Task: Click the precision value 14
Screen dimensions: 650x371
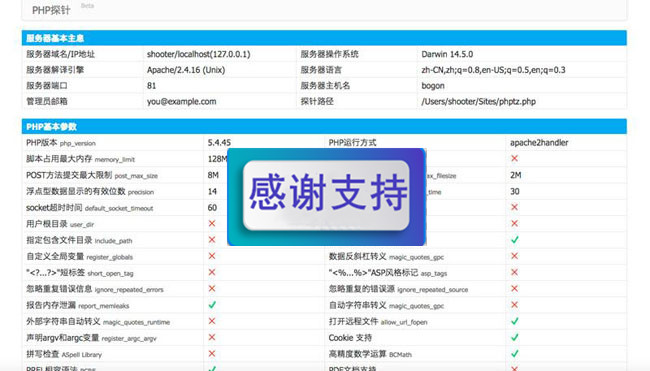Action: 212,192
